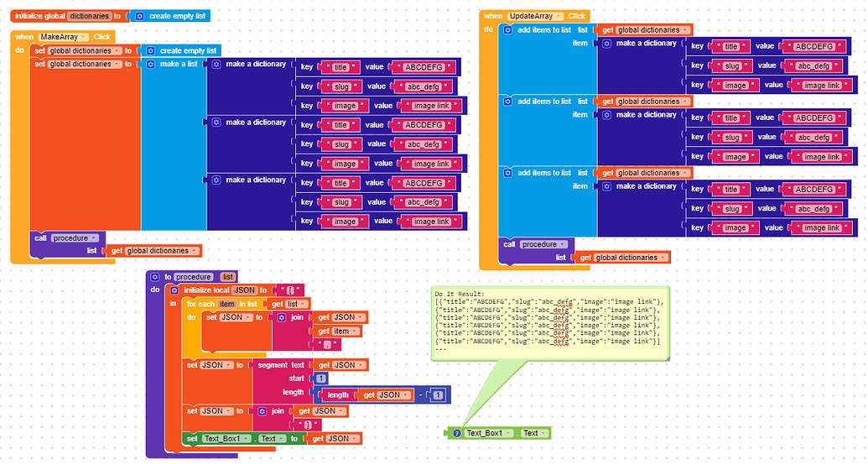Click gear icon on 'create empty list' in initialize global block

tap(139, 16)
